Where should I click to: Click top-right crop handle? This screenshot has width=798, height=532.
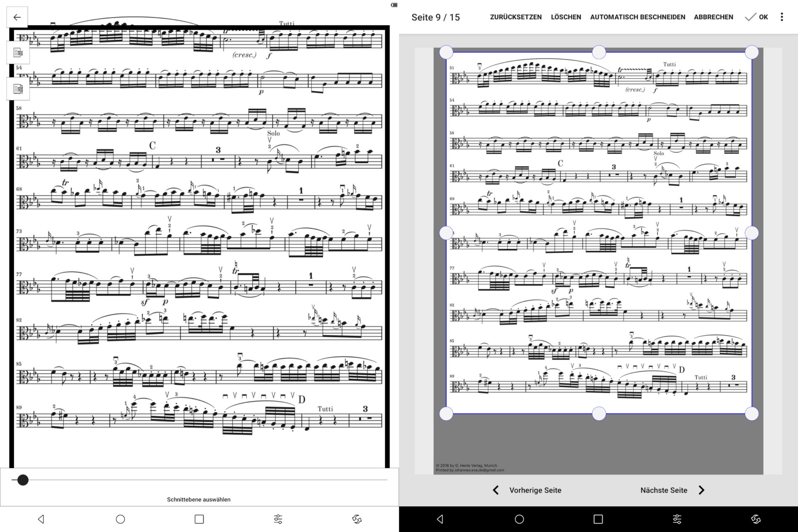tap(752, 52)
